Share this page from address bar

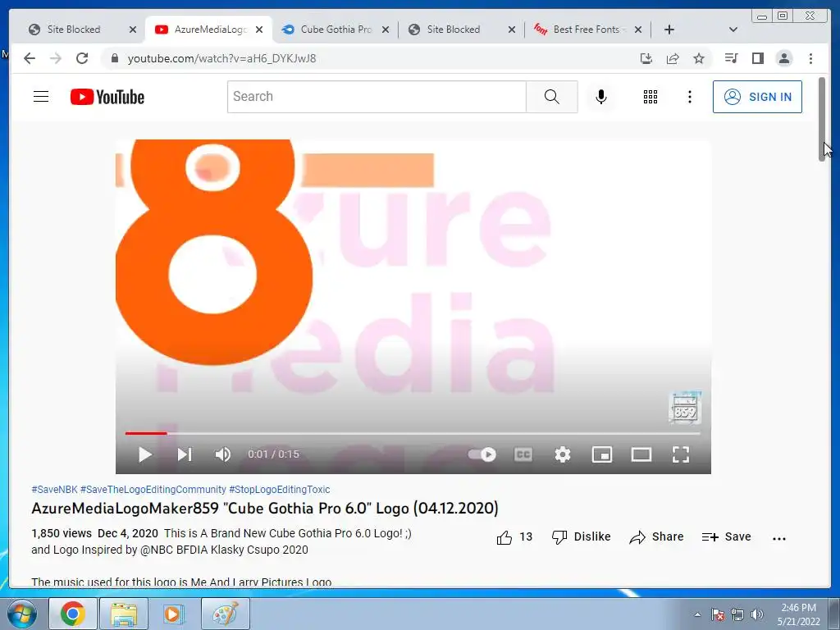coord(673,58)
